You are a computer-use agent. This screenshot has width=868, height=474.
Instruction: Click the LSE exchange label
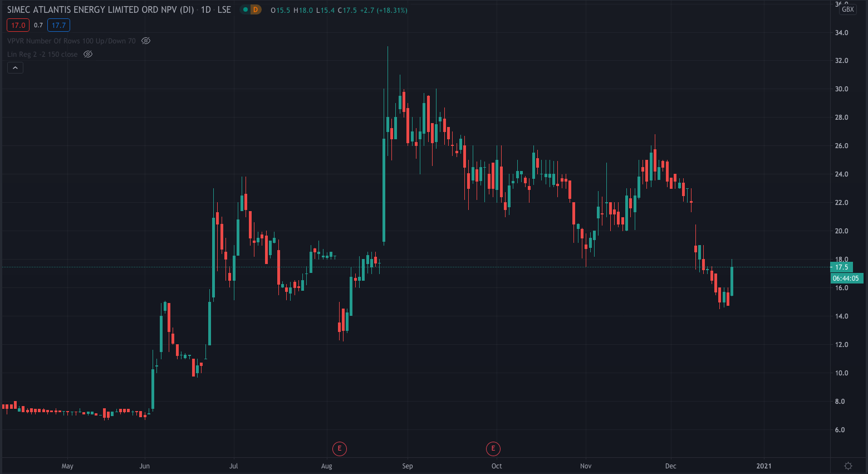point(224,10)
